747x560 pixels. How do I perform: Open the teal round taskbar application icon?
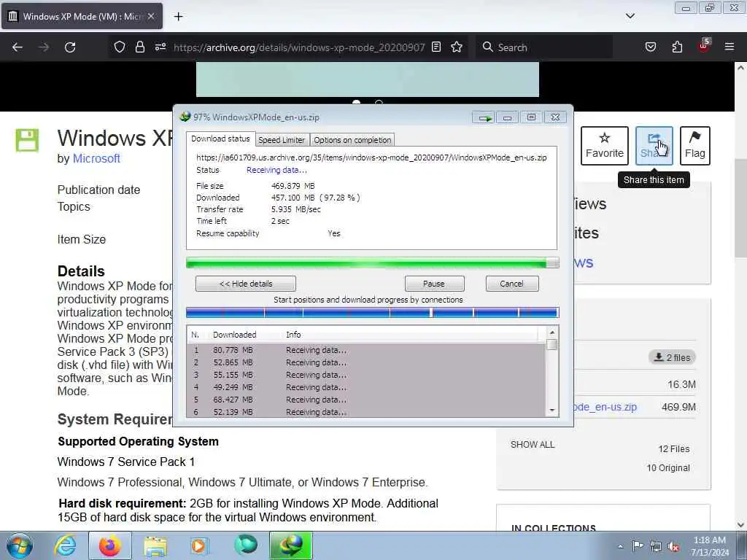point(246,545)
